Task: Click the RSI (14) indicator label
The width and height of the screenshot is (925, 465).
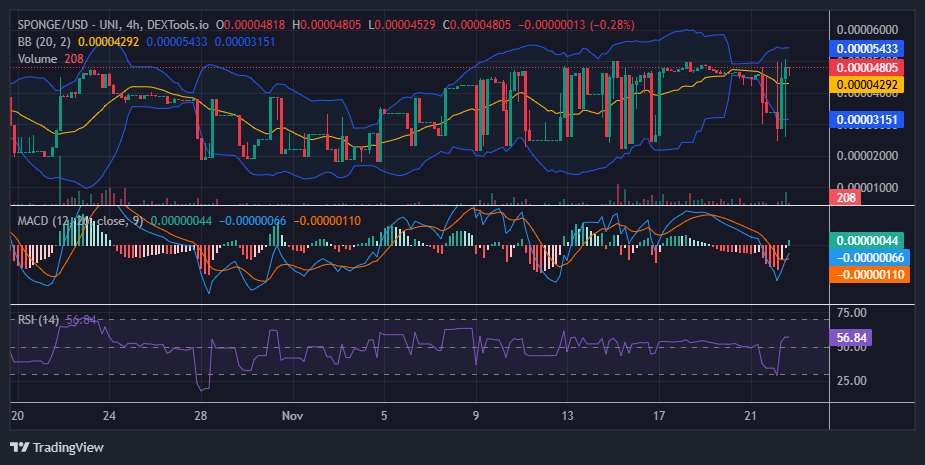Action: pyautogui.click(x=38, y=320)
